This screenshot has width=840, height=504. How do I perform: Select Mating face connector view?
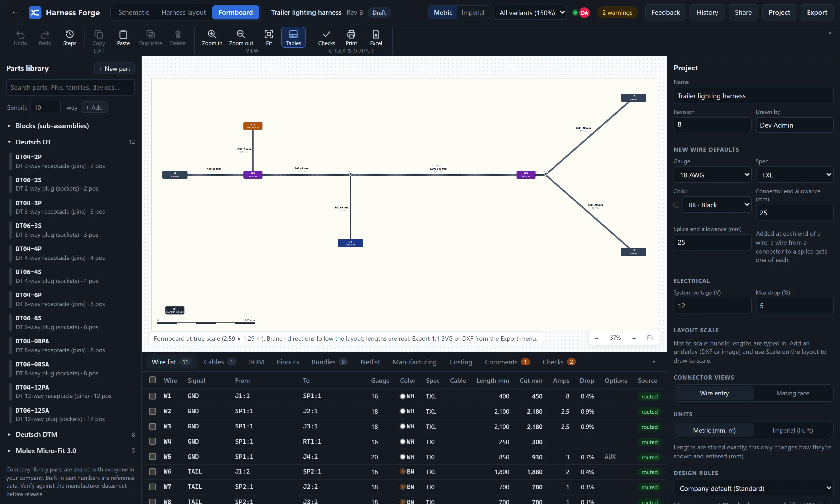tap(792, 393)
